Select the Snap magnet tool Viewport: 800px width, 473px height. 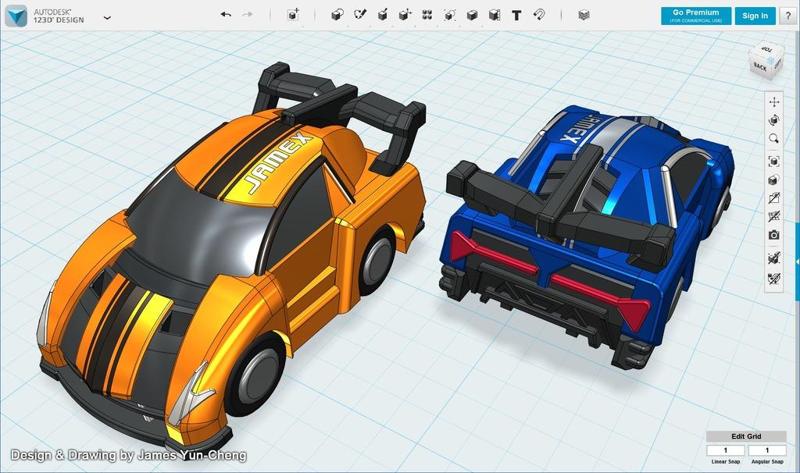pyautogui.click(x=539, y=15)
